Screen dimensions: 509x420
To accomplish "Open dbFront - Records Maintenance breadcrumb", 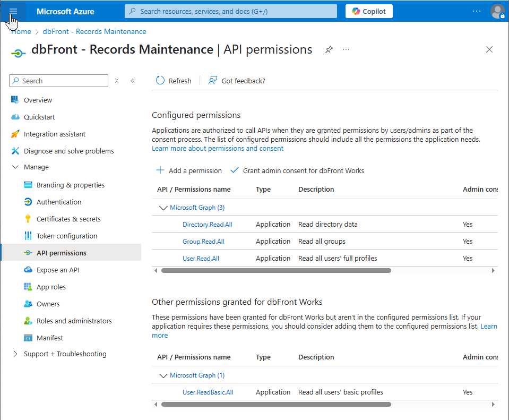I will 94,31.
